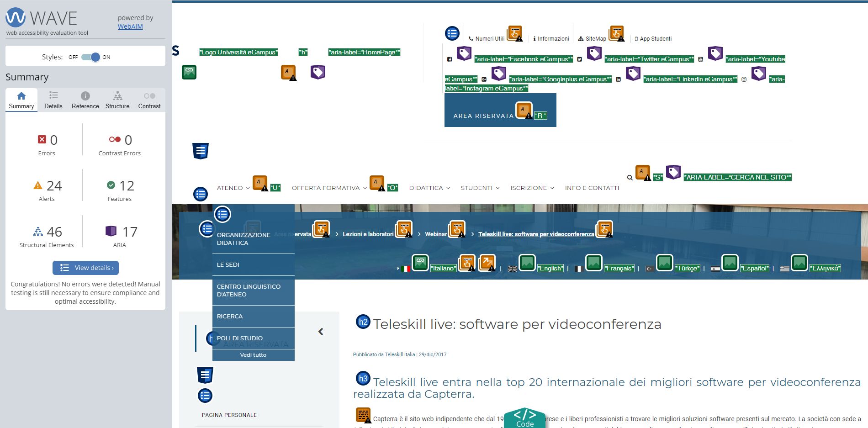Viewport: 868px width, 428px height.
Task: Click Teleskill live breadcrumb link
Action: 536,234
